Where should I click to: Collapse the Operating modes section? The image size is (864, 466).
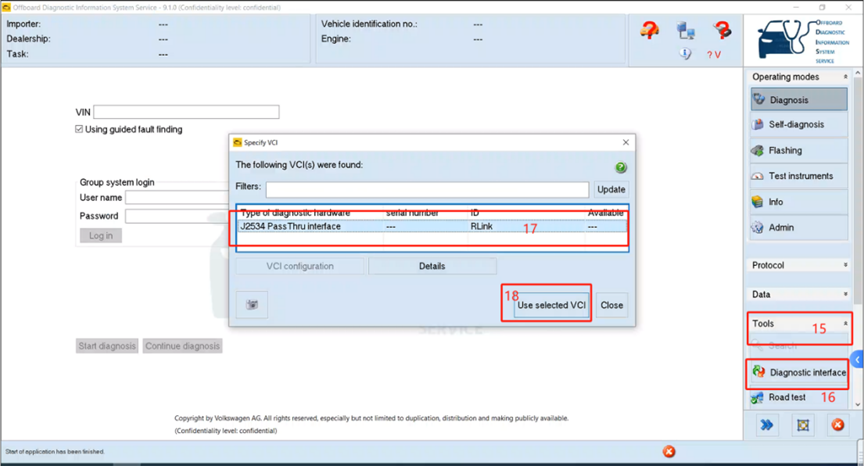(x=845, y=77)
